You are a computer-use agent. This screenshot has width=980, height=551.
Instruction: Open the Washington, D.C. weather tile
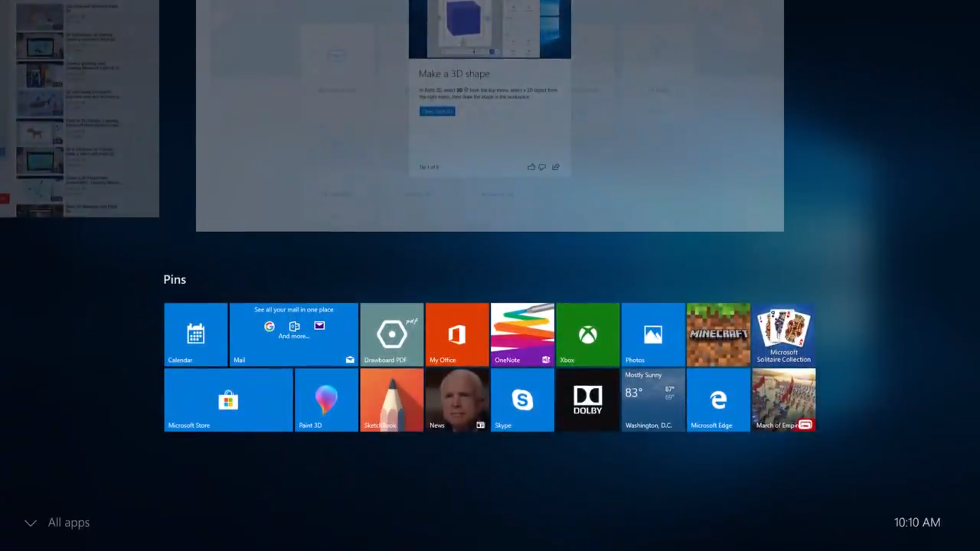[x=653, y=400]
